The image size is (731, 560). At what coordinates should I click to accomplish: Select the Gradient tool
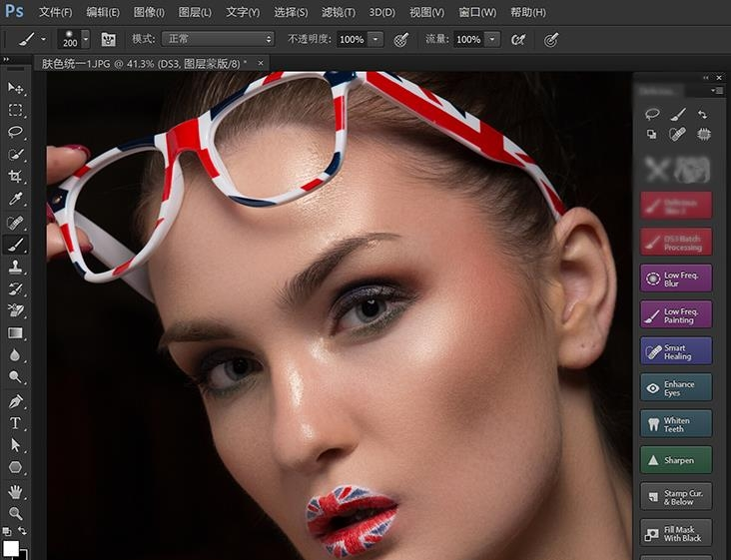[x=16, y=332]
